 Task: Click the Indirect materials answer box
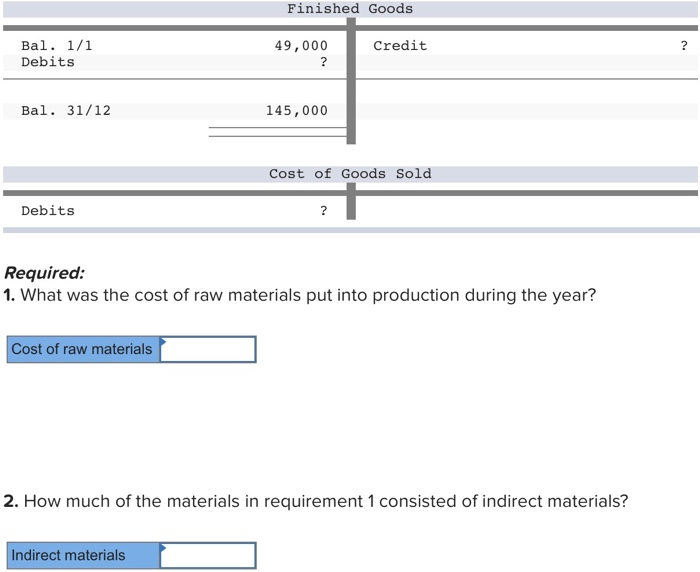pyautogui.click(x=208, y=555)
